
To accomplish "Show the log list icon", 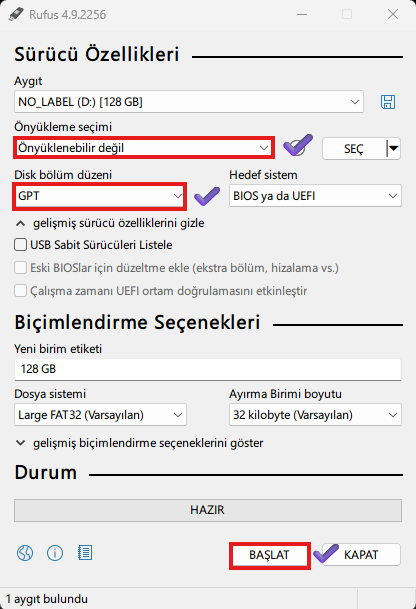I will click(x=85, y=553).
